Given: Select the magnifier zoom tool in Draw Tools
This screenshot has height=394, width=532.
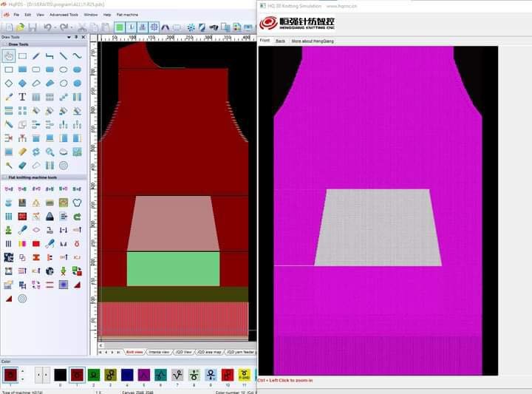Looking at the screenshot, I should pos(50,152).
